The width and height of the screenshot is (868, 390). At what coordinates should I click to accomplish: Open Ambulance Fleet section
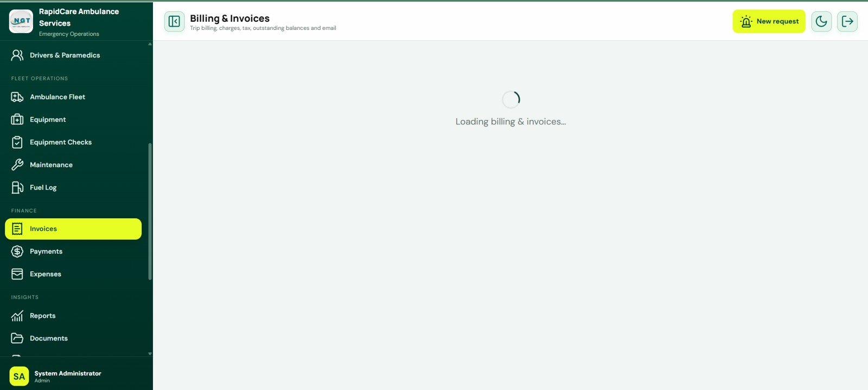(x=73, y=97)
